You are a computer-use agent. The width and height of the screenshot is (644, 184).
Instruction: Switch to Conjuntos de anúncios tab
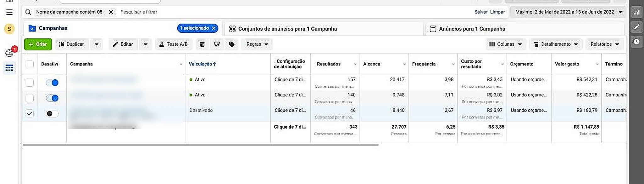[324, 29]
